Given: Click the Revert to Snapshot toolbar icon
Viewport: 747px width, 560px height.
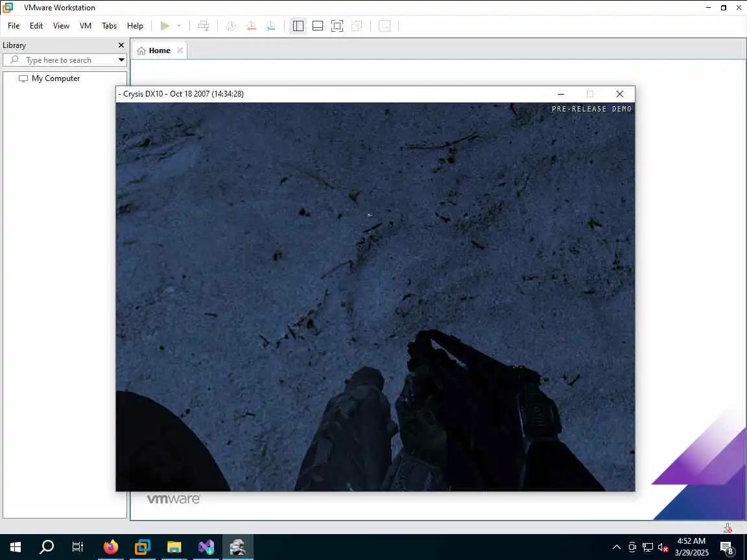Looking at the screenshot, I should click(x=250, y=26).
